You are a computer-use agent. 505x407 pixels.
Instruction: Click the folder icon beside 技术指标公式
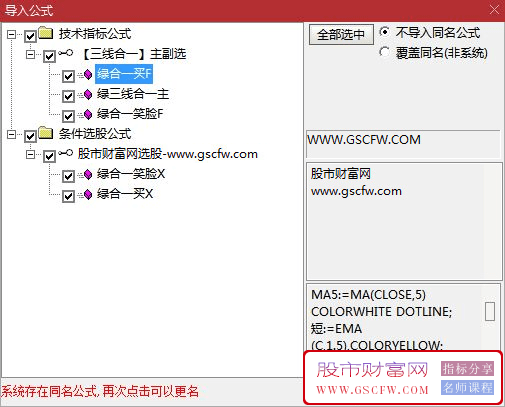tap(46, 33)
